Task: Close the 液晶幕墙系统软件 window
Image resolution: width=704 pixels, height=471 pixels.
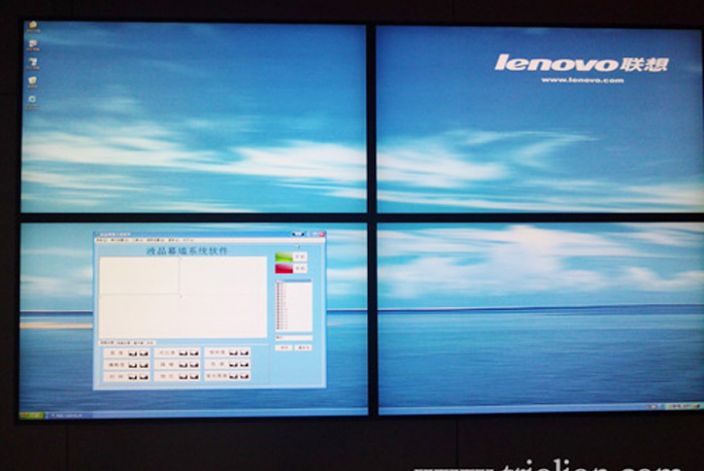Action: [x=321, y=234]
